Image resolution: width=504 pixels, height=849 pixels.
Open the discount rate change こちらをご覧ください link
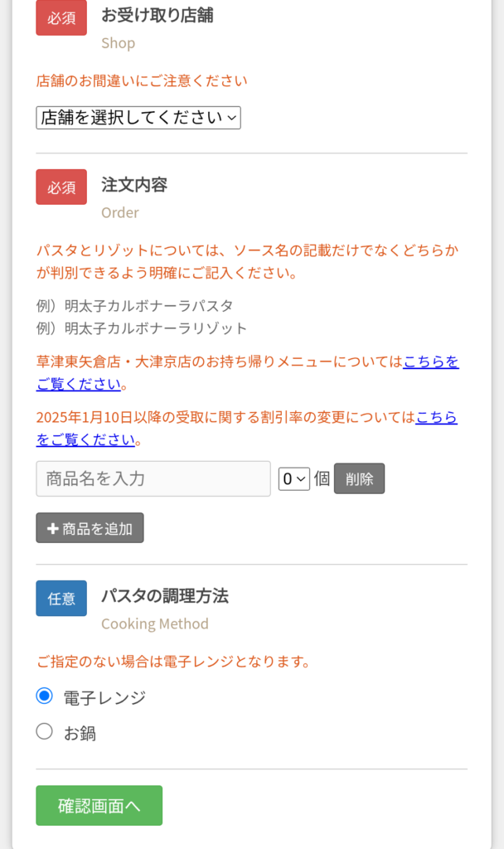point(436,417)
